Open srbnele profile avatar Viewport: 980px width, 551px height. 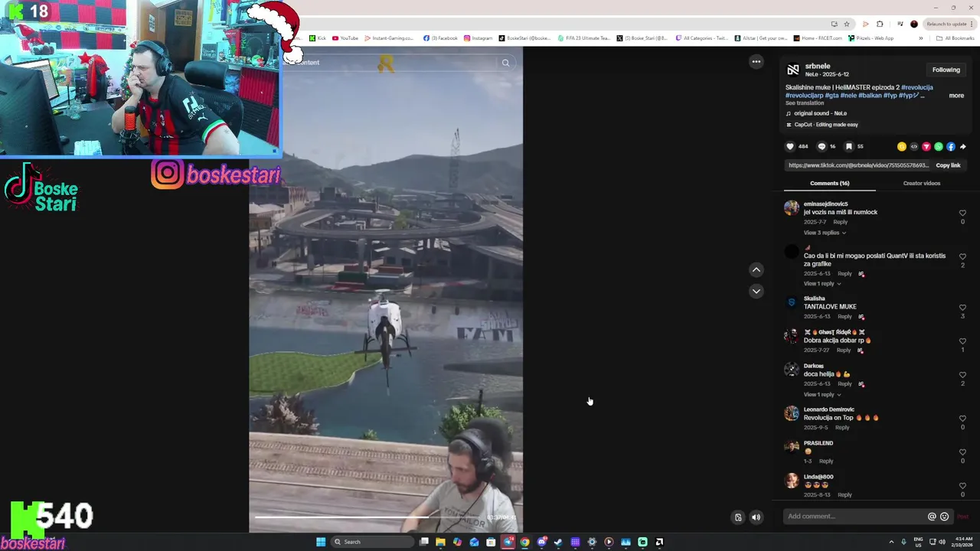tap(793, 70)
